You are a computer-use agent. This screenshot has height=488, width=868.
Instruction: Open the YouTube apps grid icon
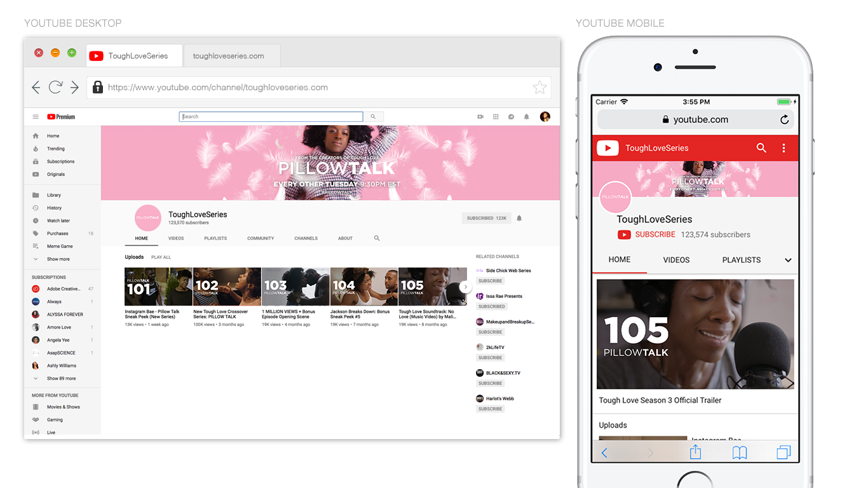(x=496, y=117)
